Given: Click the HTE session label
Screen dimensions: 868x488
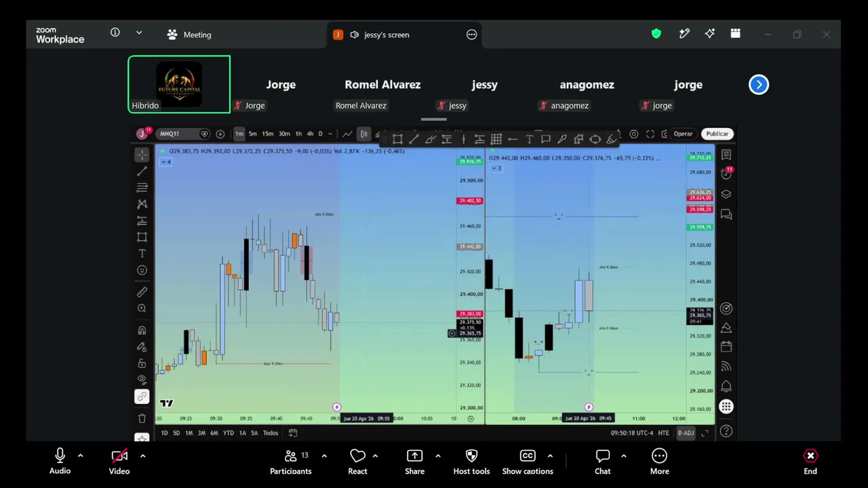Looking at the screenshot, I should pos(663,433).
